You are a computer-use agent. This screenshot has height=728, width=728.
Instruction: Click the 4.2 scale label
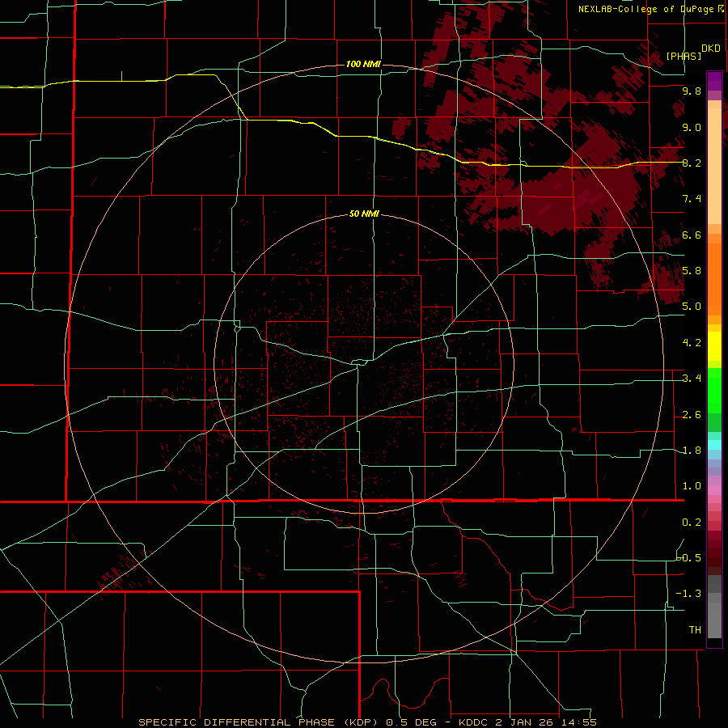pos(692,343)
